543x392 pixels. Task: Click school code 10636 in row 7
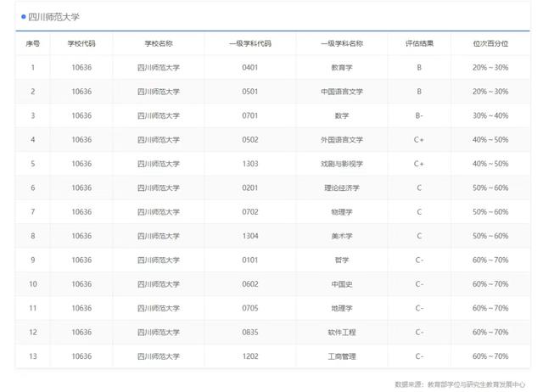[81, 212]
